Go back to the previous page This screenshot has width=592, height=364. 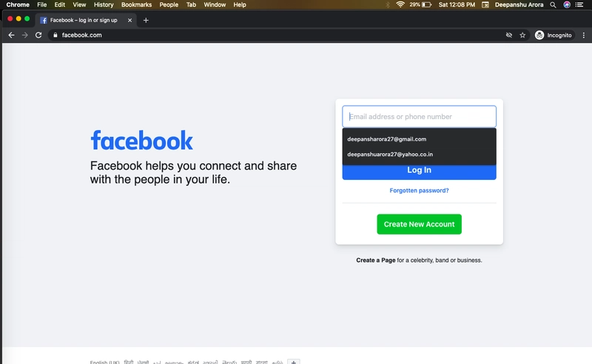pos(11,35)
